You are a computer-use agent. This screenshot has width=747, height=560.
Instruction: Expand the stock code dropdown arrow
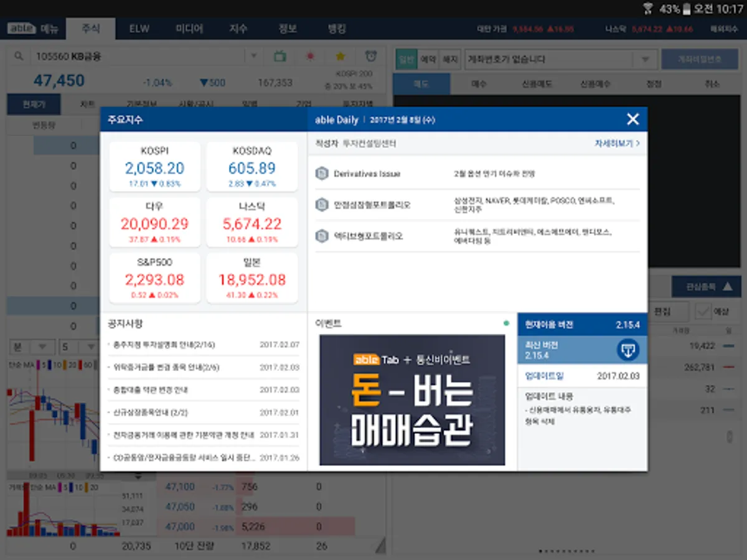point(253,57)
